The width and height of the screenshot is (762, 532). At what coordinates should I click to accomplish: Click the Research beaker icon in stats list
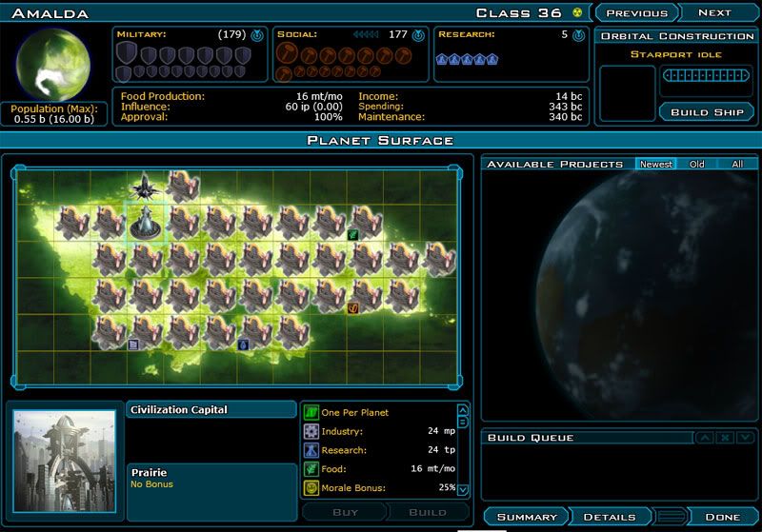pos(311,450)
